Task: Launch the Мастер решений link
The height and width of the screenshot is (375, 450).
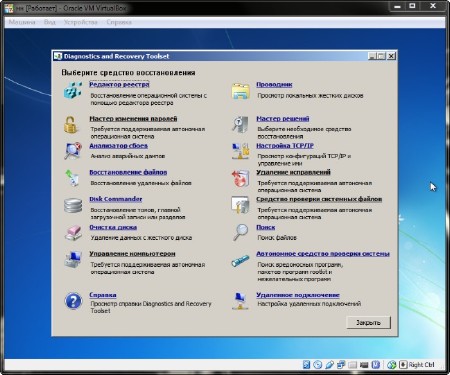Action: pyautogui.click(x=283, y=119)
